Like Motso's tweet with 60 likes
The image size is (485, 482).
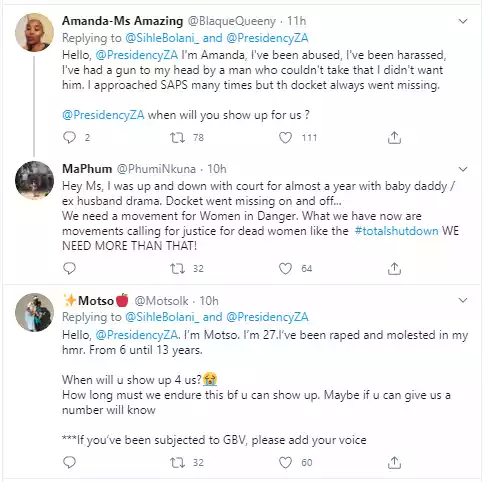[285, 462]
